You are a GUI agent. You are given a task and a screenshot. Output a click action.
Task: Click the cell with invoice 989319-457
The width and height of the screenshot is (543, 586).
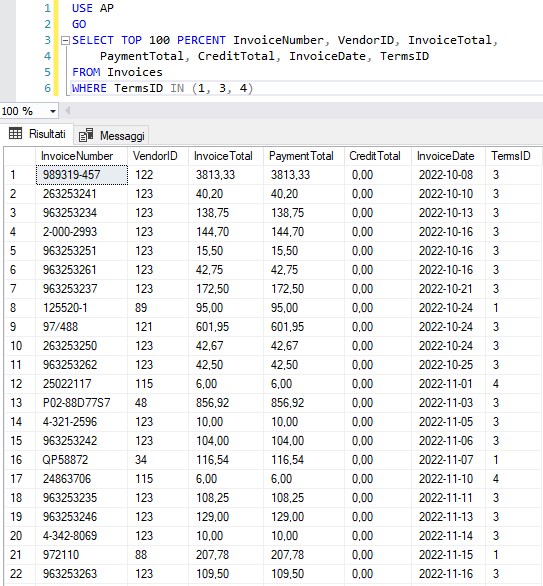click(x=82, y=175)
